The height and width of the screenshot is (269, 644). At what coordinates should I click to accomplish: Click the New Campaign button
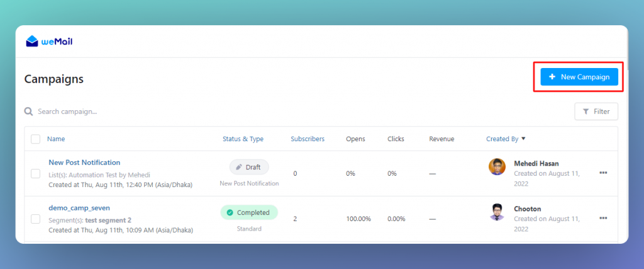[x=579, y=77]
